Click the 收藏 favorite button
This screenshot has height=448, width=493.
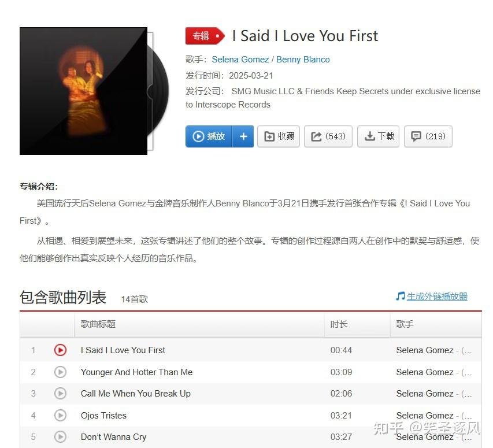click(x=279, y=136)
